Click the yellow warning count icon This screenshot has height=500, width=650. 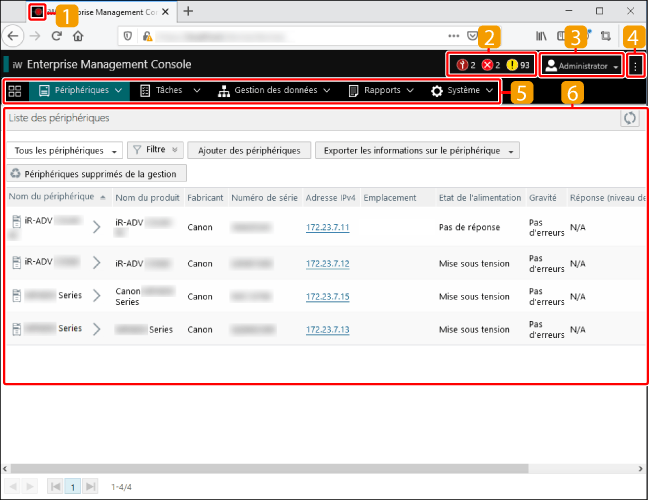point(512,65)
